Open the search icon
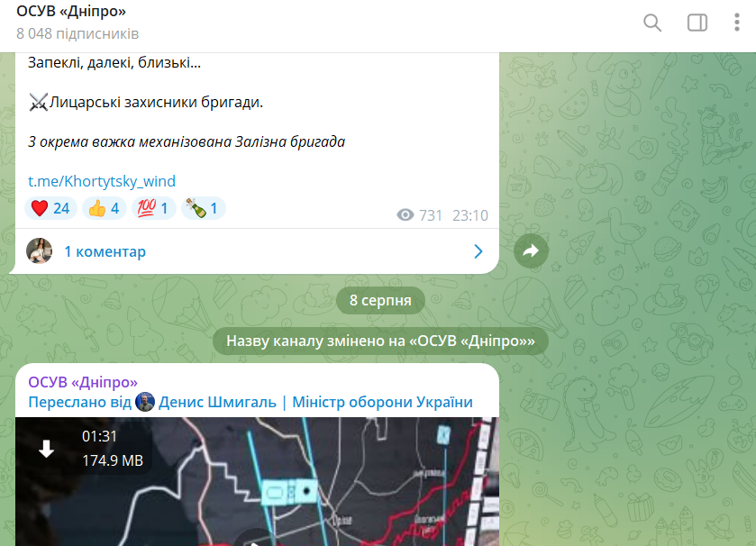The width and height of the screenshot is (756, 546). click(652, 23)
